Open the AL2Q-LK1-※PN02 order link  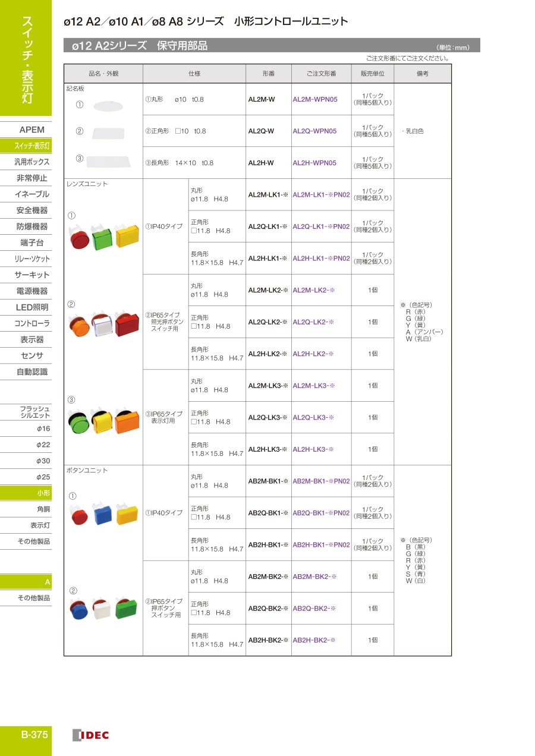[321, 226]
